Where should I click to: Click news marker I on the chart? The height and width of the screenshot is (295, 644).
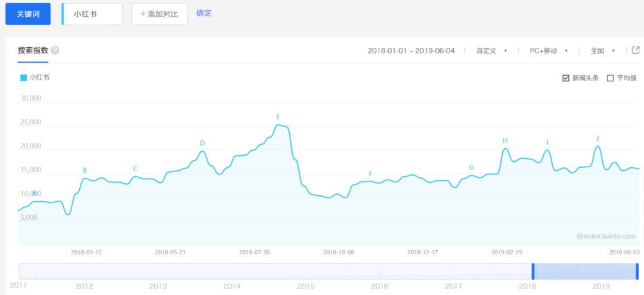coord(547,142)
